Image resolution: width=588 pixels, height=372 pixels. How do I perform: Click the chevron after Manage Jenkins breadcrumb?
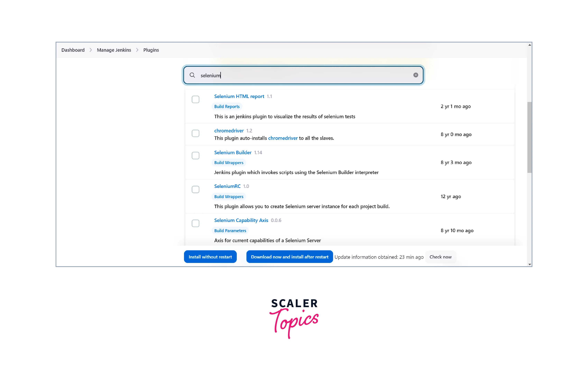point(137,50)
